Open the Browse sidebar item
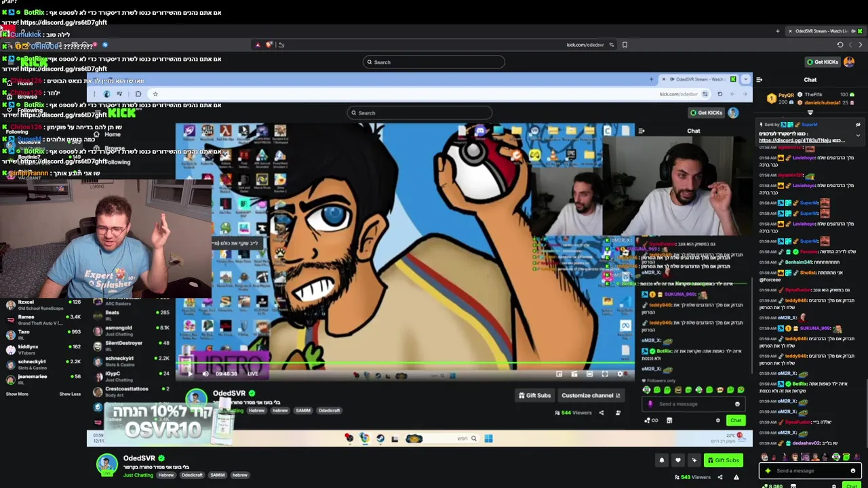This screenshot has height=488, width=868. click(27, 97)
